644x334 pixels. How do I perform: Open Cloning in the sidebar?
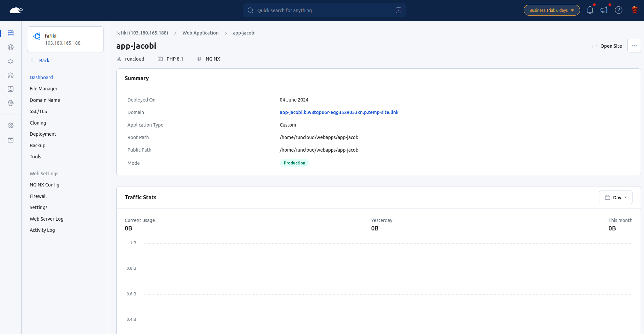click(x=38, y=123)
